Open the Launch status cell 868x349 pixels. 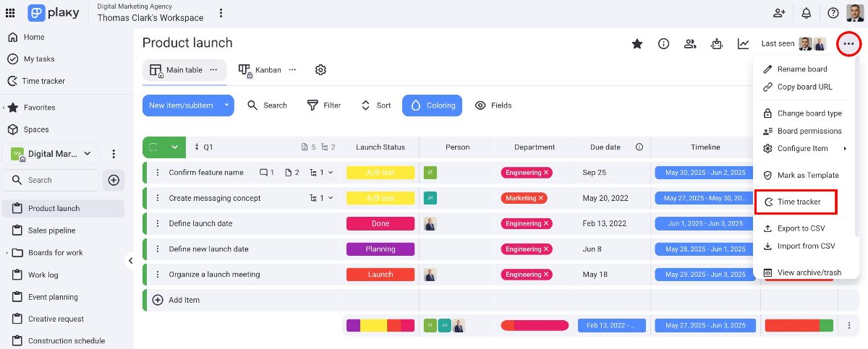tap(380, 275)
